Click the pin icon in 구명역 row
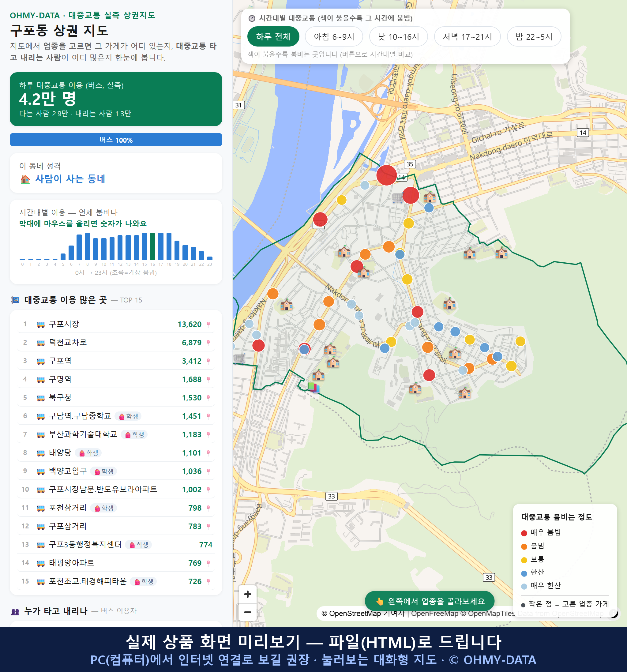Viewport: 627px width, 672px height. [208, 380]
